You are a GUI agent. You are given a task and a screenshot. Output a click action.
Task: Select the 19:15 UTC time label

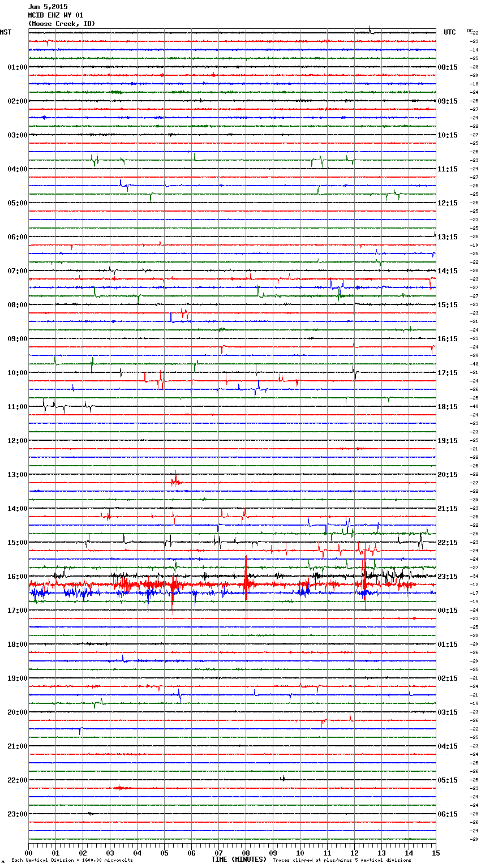coord(448,441)
